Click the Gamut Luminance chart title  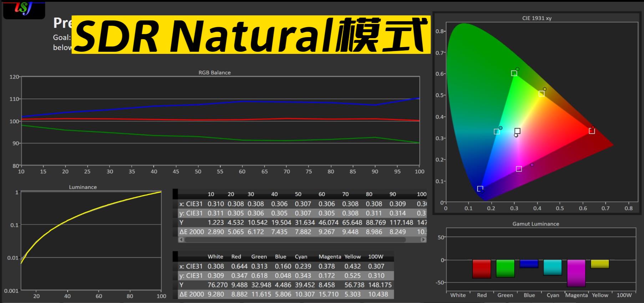[x=536, y=224]
